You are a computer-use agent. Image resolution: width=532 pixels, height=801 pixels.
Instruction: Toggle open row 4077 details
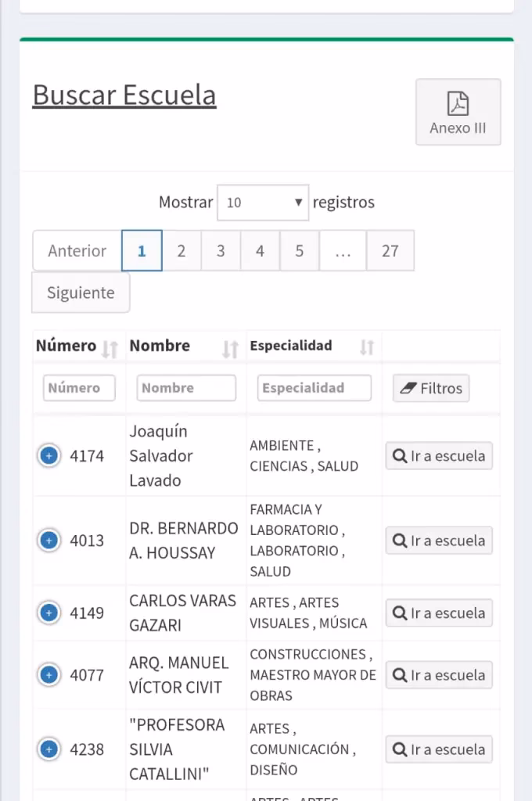point(49,674)
